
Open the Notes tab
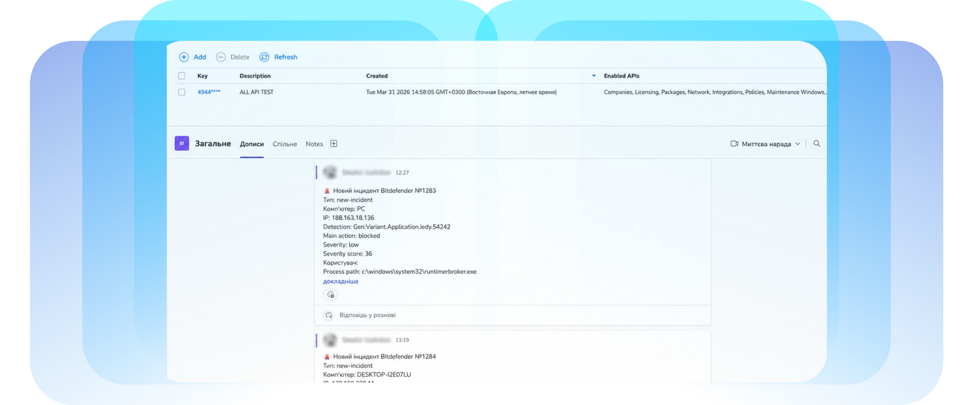(314, 144)
